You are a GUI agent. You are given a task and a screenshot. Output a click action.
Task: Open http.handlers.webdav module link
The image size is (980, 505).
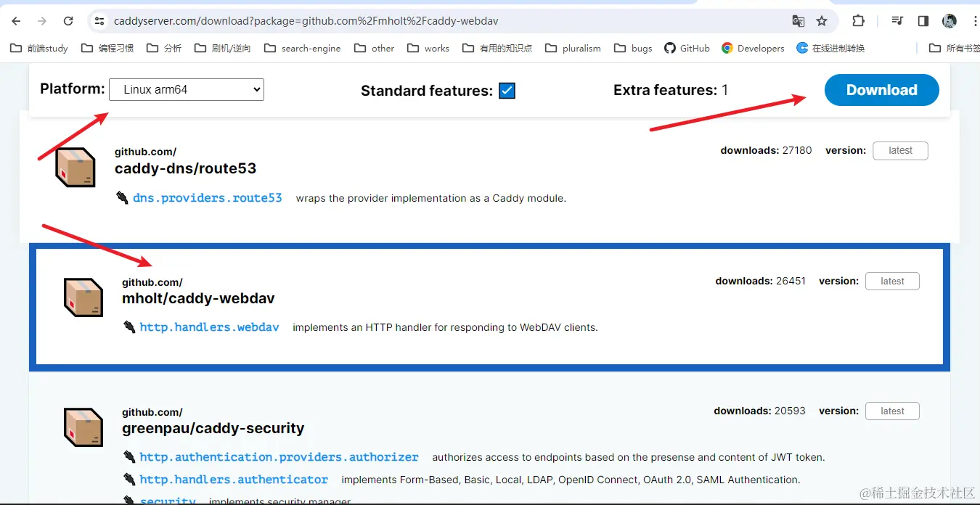click(209, 327)
